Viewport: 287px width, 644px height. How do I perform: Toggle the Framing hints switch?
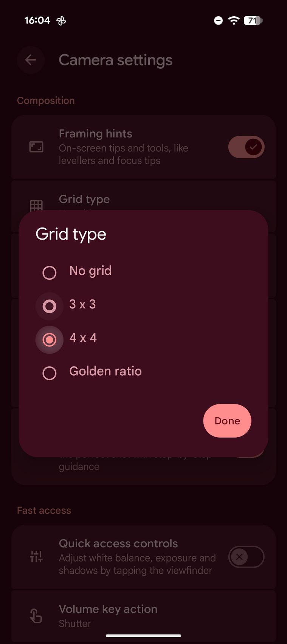tap(246, 147)
